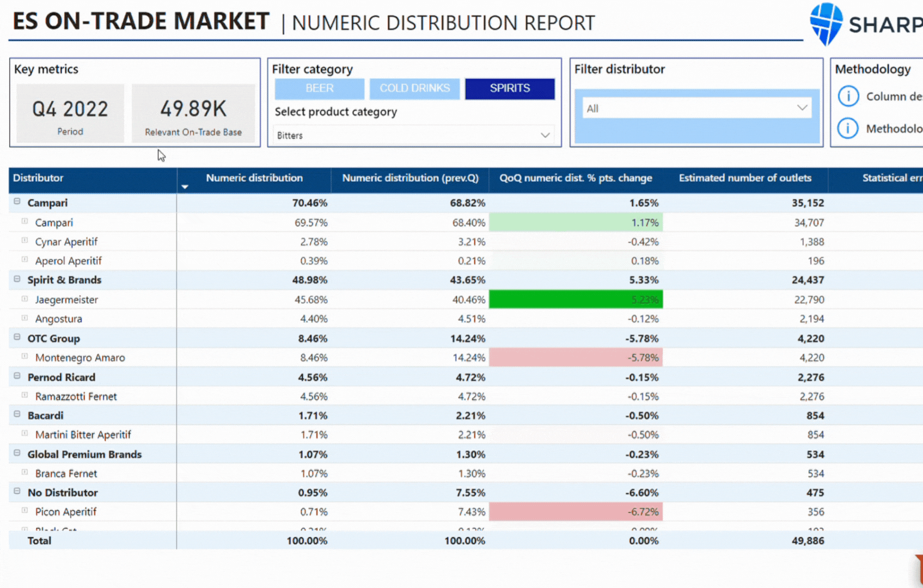
Task: Collapse the OTC Group distributor
Action: [17, 337]
